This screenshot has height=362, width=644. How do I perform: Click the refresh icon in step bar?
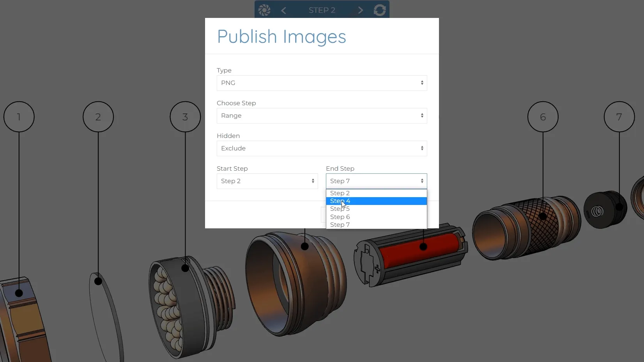[x=380, y=10]
